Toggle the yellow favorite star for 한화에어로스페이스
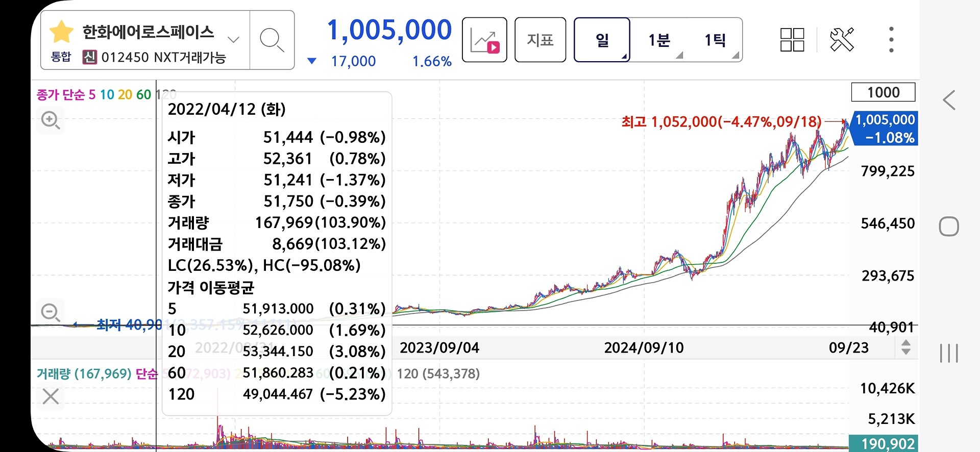Screen dimensions: 980x452 click(61, 32)
